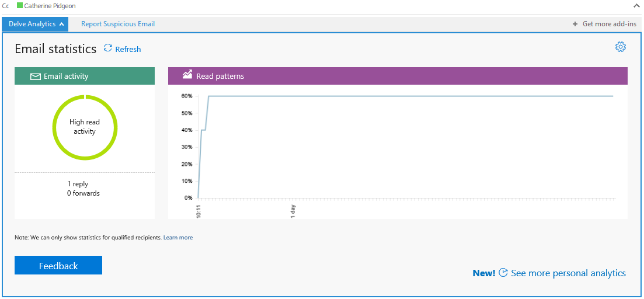Click the Cc field label

point(5,6)
